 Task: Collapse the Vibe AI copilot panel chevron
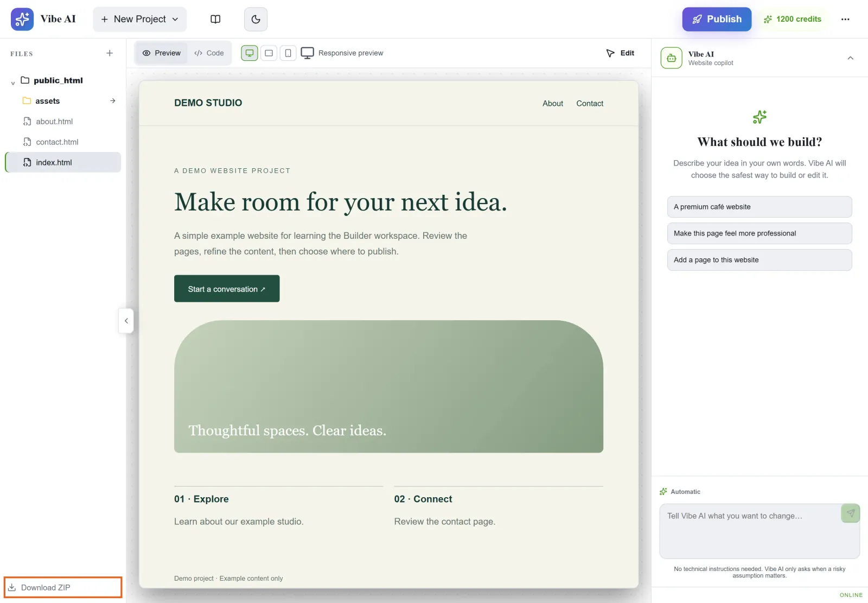point(850,58)
